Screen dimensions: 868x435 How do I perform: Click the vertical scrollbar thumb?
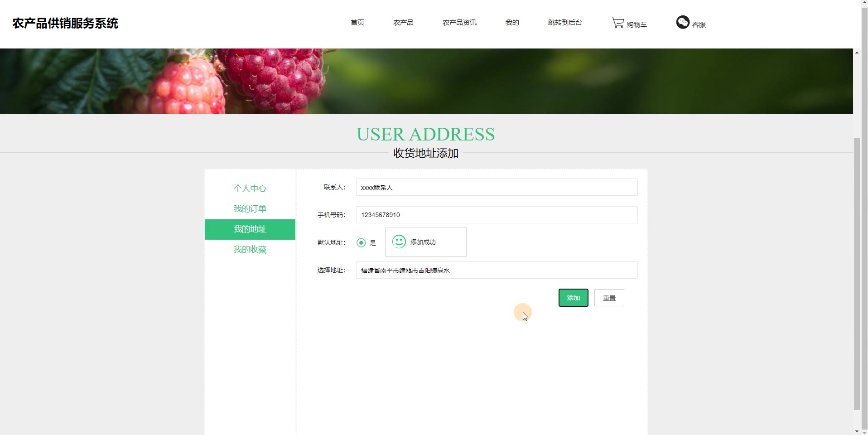click(x=857, y=274)
